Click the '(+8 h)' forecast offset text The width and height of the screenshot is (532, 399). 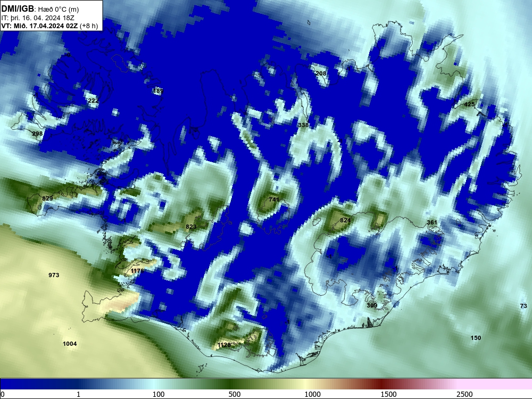click(x=89, y=26)
